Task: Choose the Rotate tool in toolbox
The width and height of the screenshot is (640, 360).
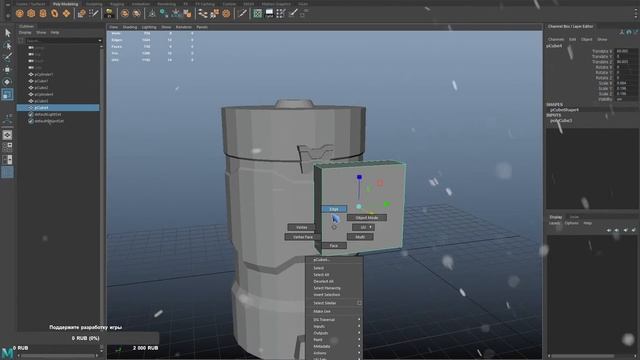Action: pyautogui.click(x=7, y=82)
